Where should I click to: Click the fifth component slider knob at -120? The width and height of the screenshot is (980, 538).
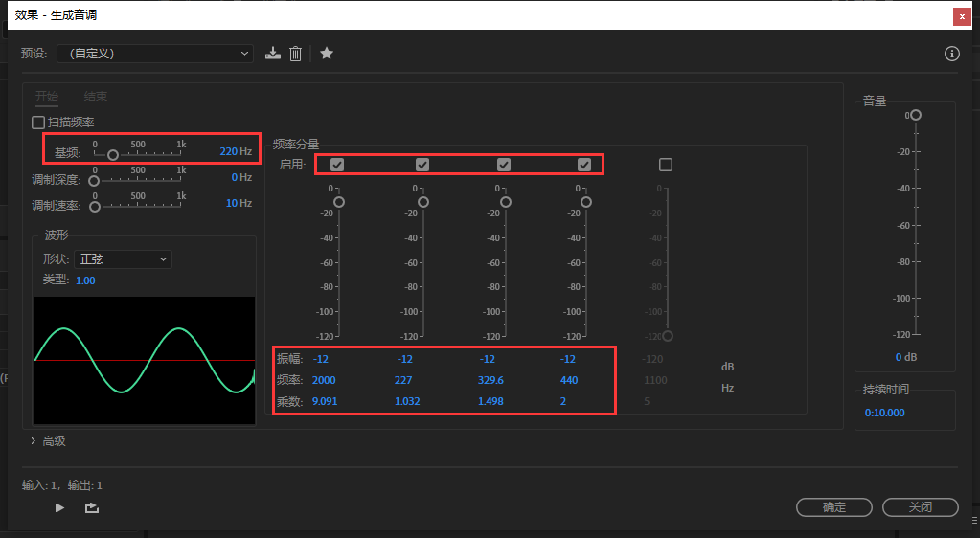click(x=668, y=336)
